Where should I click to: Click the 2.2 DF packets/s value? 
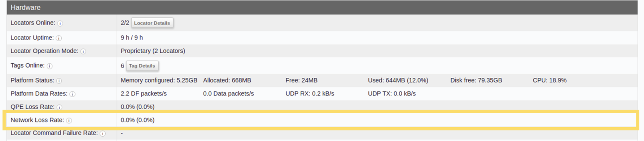click(x=144, y=94)
